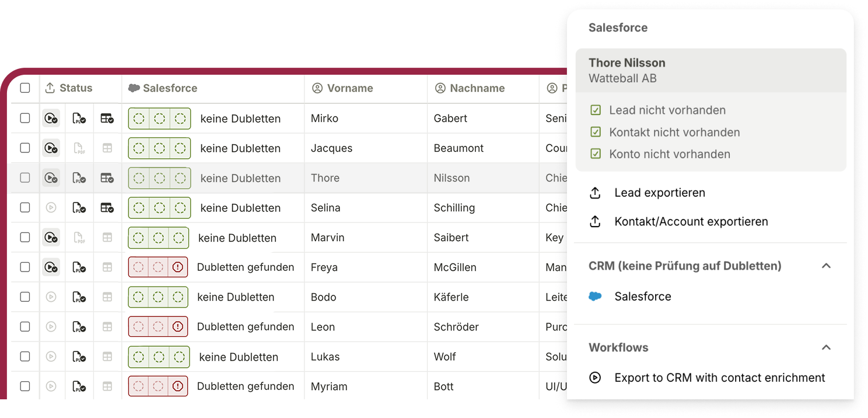Click the Nachname column header
Screen dimensions: 868x418
point(477,88)
